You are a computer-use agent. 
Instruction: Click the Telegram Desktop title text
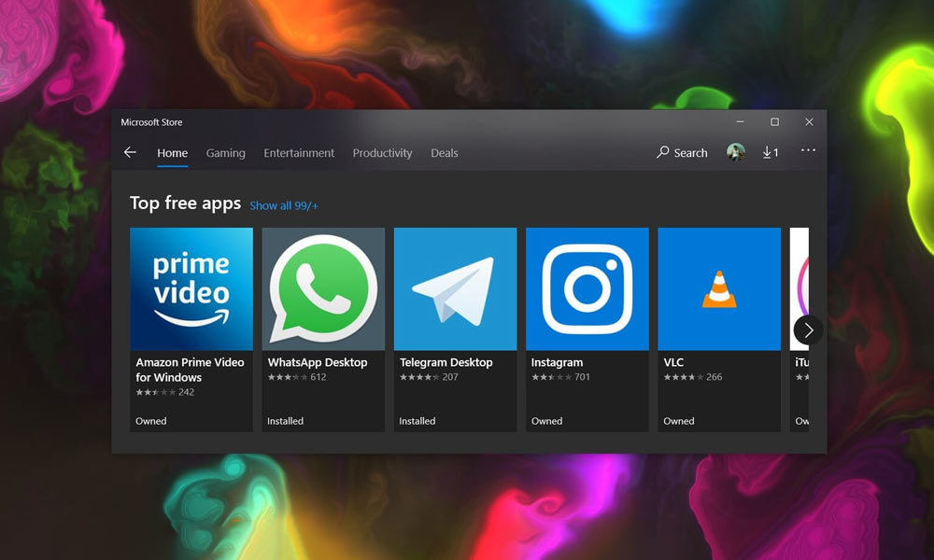click(446, 362)
